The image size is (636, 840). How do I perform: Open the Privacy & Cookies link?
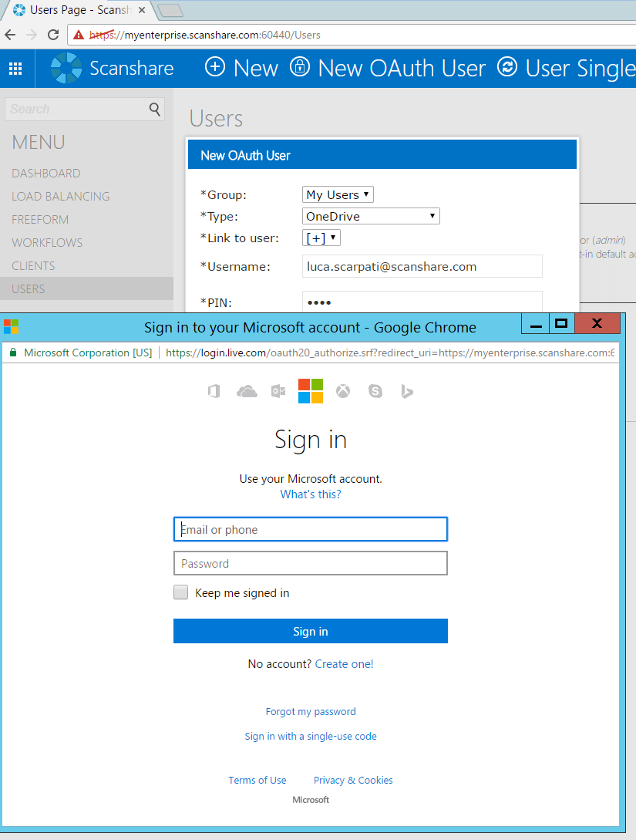pos(353,780)
